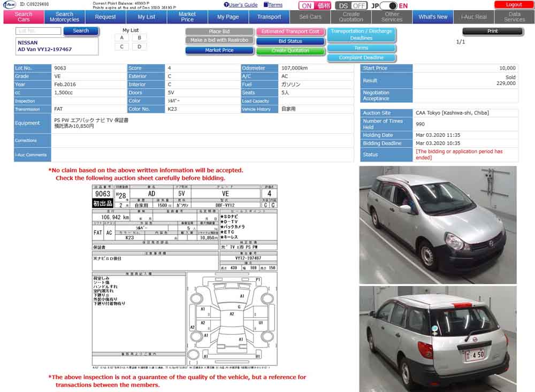Go to the Request menu
The width and height of the screenshot is (535, 392).
(105, 17)
